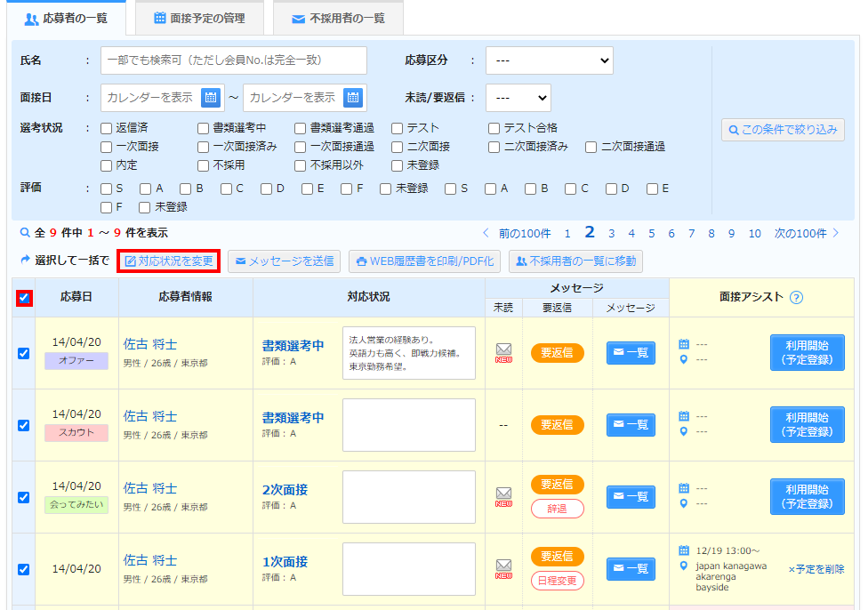
Task: Open 一覧 message list in 1次面接 row
Action: click(631, 568)
